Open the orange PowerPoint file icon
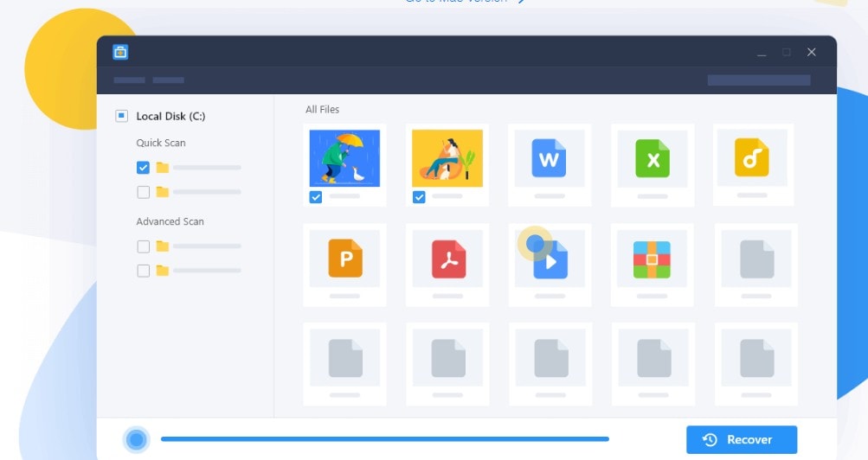 (345, 259)
